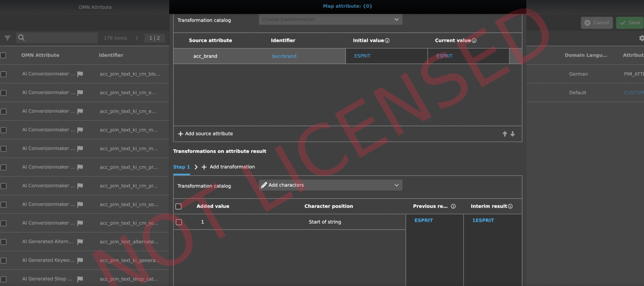Click the search magnifier icon

(x=21, y=38)
